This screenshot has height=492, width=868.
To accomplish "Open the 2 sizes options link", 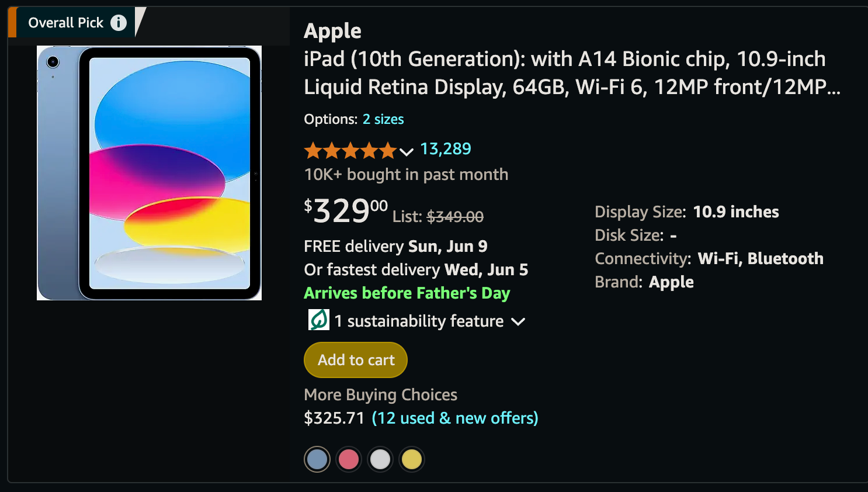I will (383, 119).
